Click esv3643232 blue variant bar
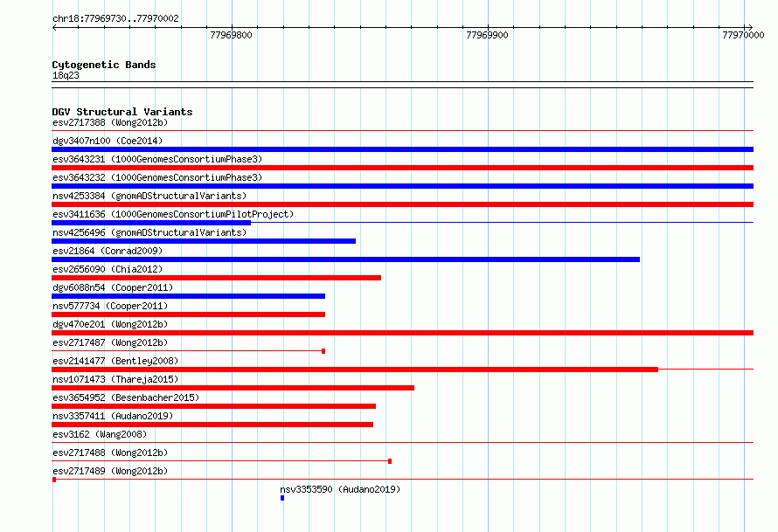This screenshot has height=532, width=778. (x=402, y=186)
